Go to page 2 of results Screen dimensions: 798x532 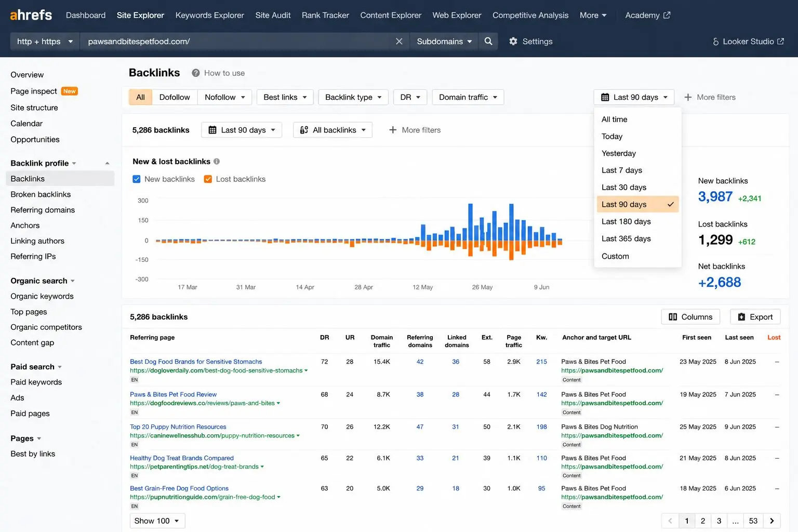click(x=703, y=521)
